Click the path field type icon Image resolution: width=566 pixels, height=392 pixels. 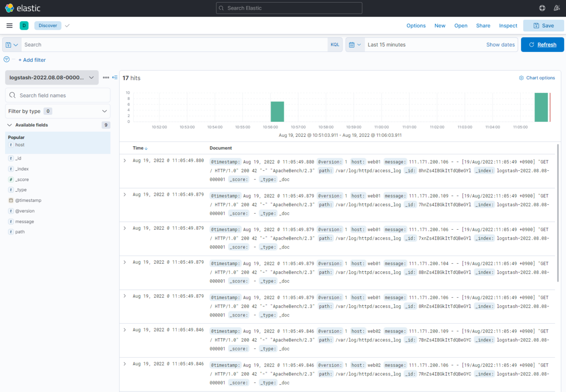11,232
